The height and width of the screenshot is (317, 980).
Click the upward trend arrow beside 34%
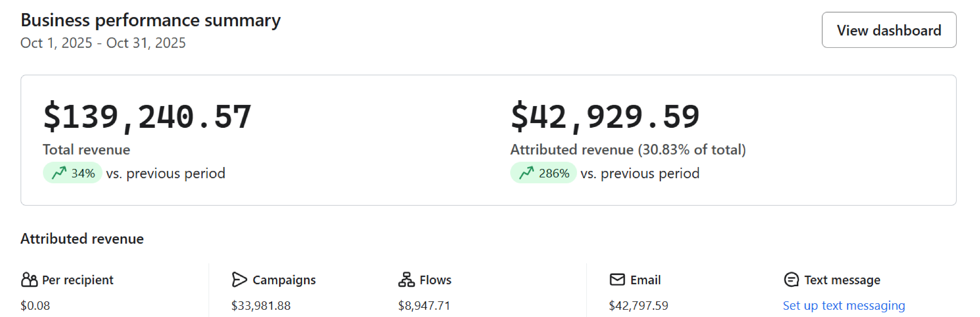click(x=59, y=173)
